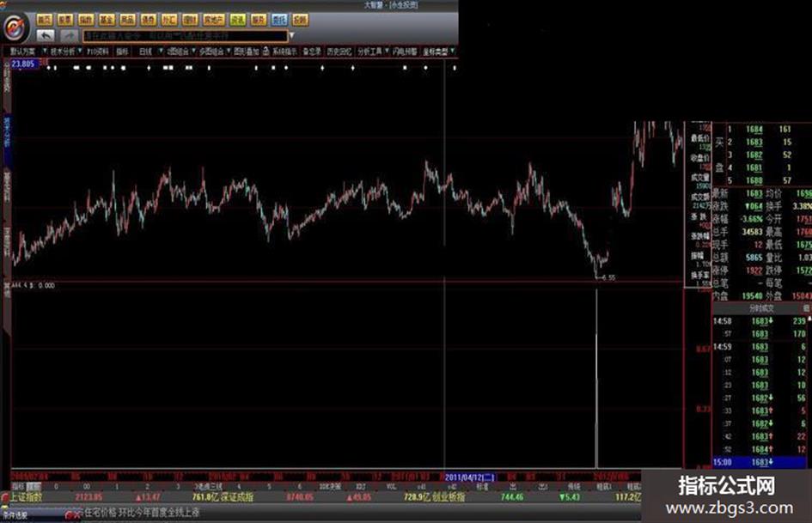This screenshot has width=812, height=523.
Task: Open the 备忘录 memo item
Action: pyautogui.click(x=312, y=52)
